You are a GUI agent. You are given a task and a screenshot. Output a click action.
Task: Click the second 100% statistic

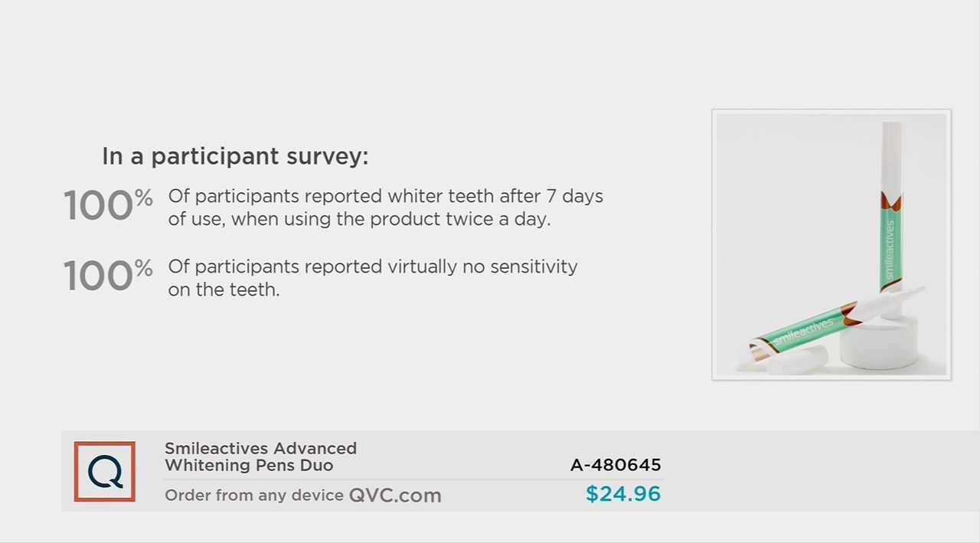(x=108, y=276)
